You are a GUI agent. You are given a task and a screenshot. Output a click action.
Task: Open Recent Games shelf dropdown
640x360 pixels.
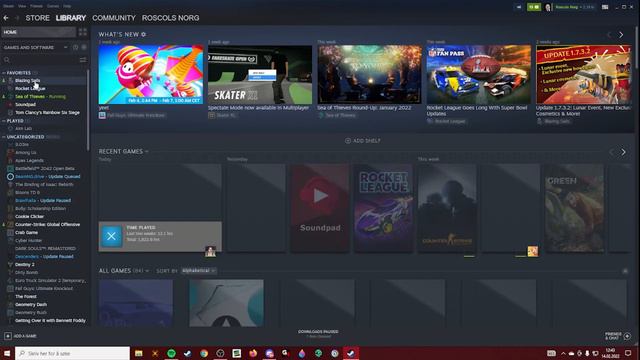[x=147, y=151]
